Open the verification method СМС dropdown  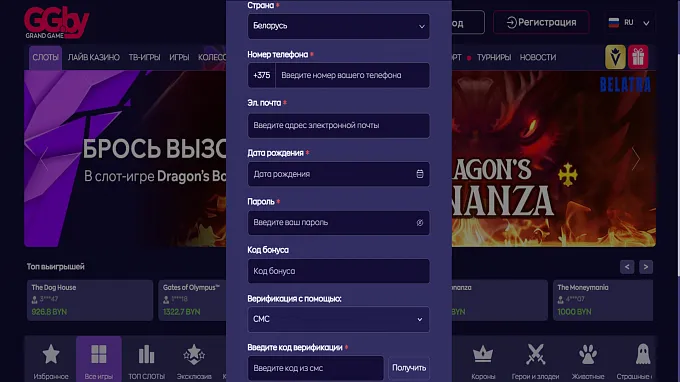tap(338, 319)
